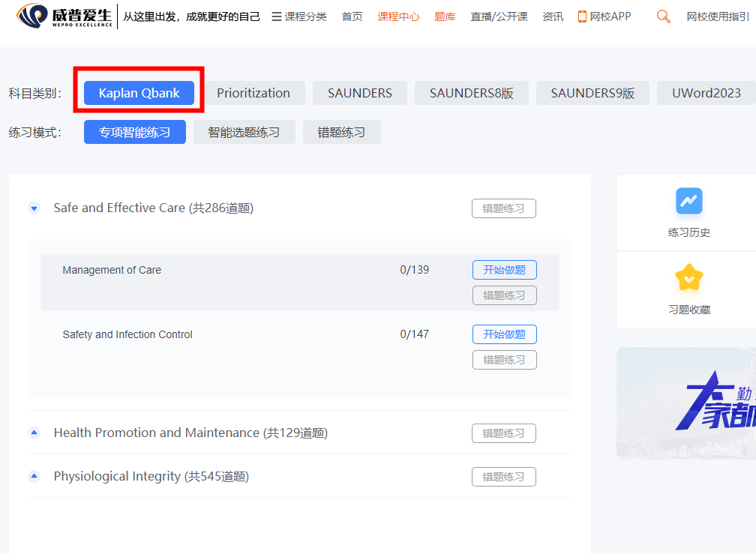Screen dimensions: 756x554
Task: Click Physiological Integrity heading text
Action: click(151, 477)
